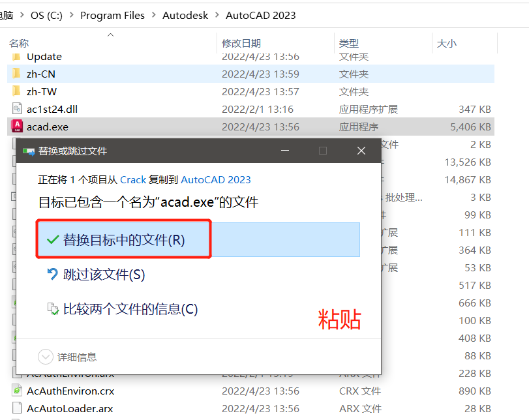Choose 替换目标中的文件(R) option
529x420 pixels.
point(199,239)
